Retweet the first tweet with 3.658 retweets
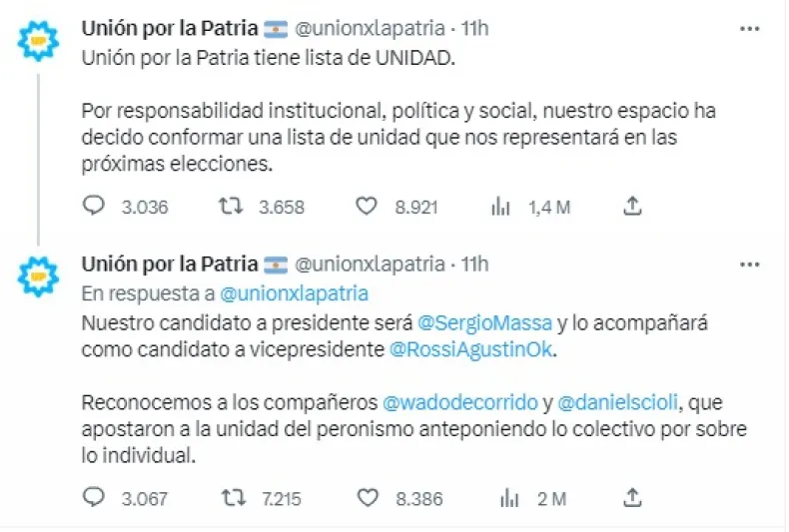The width and height of the screenshot is (789, 532). [x=231, y=208]
